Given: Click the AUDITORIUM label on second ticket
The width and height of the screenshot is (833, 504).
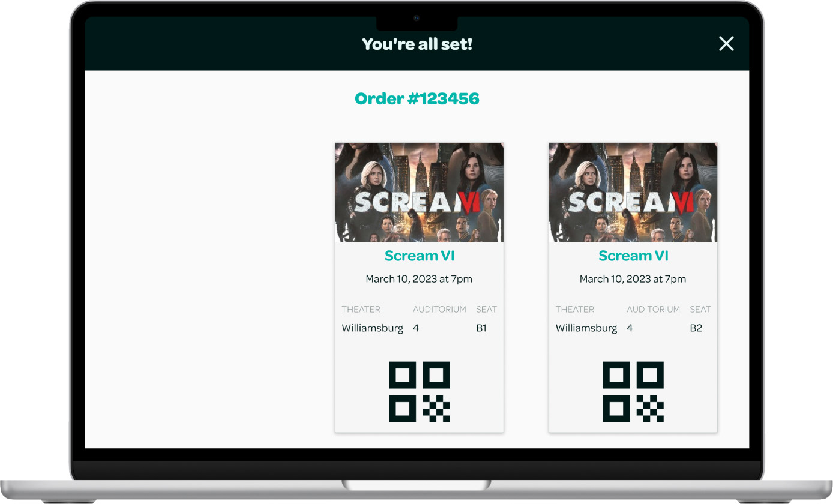Looking at the screenshot, I should (653, 310).
